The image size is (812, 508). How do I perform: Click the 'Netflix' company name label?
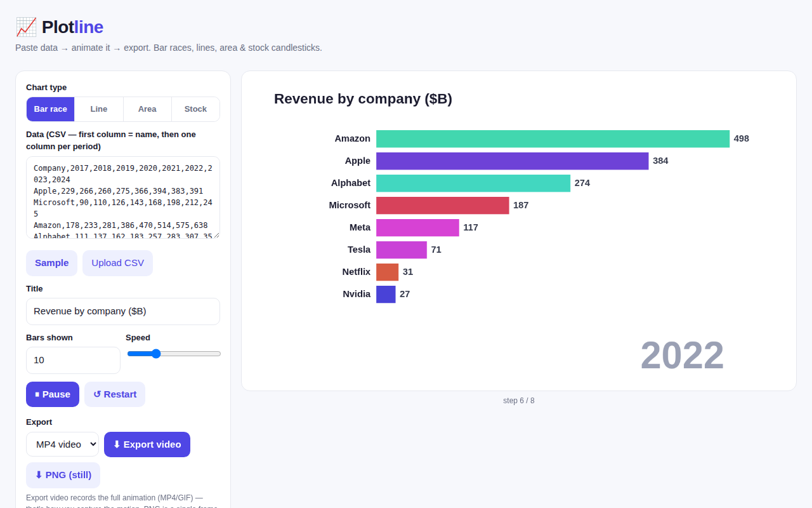357,272
